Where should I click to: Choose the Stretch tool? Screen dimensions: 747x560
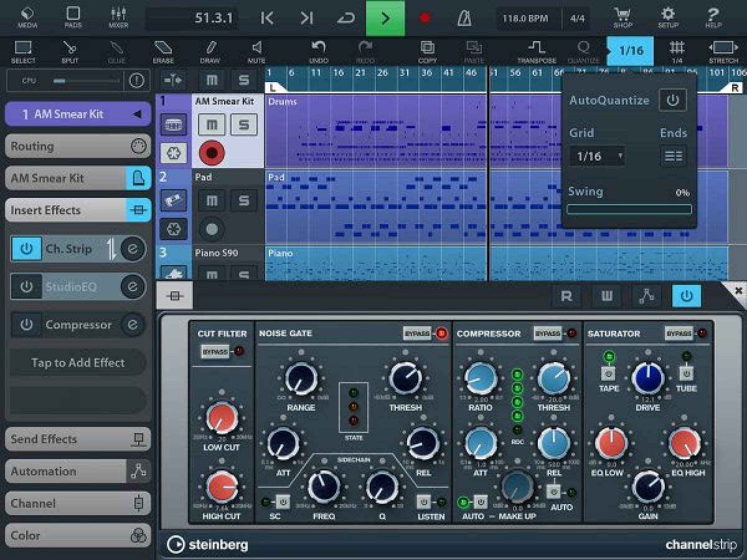click(x=723, y=52)
